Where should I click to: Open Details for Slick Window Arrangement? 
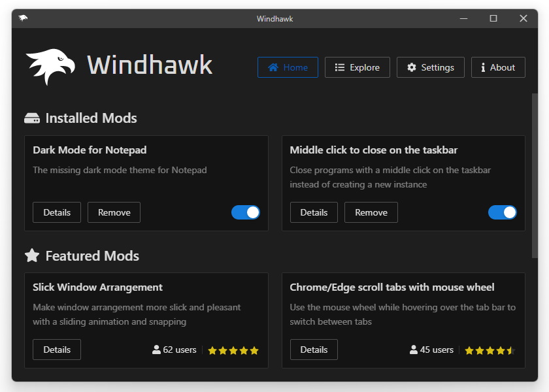[56, 350]
